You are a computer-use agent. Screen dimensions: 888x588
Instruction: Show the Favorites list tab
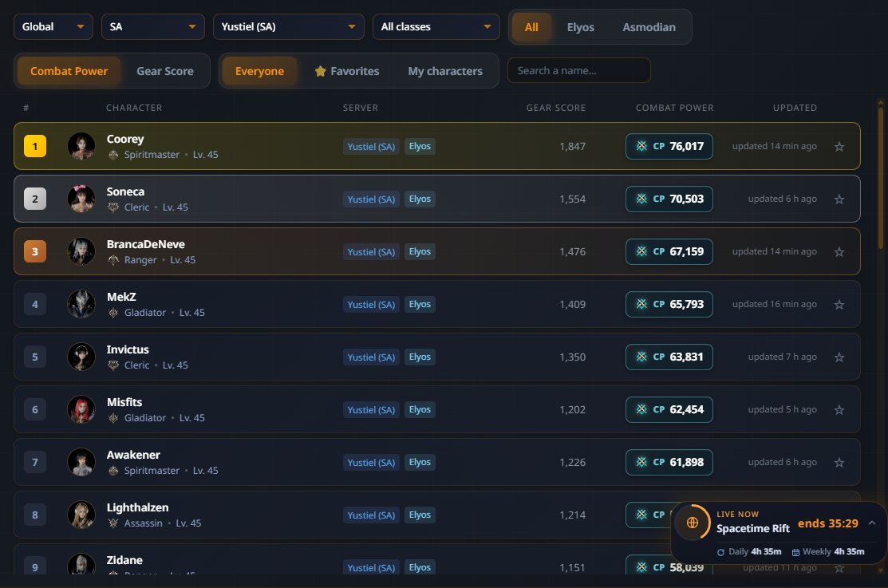coord(346,71)
